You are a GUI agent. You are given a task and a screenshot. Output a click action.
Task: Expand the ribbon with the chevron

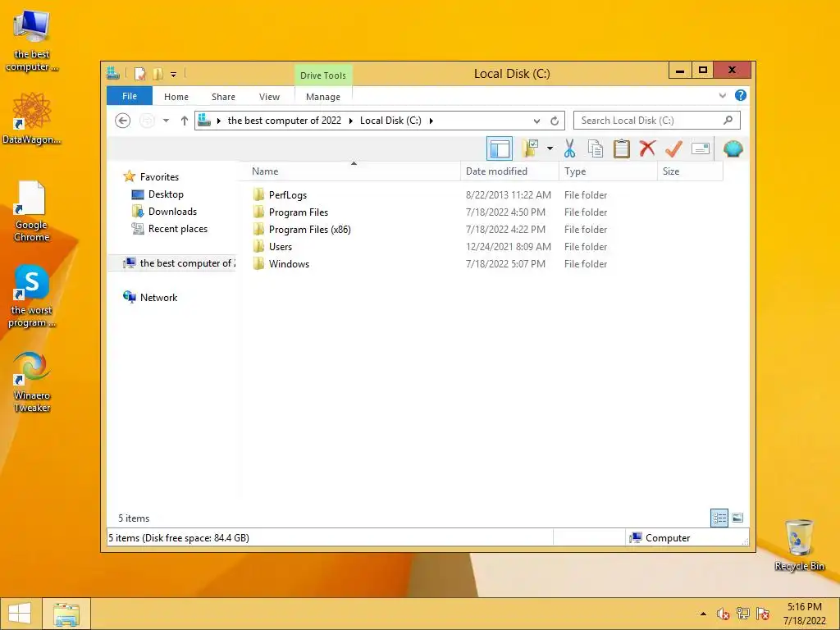(722, 96)
